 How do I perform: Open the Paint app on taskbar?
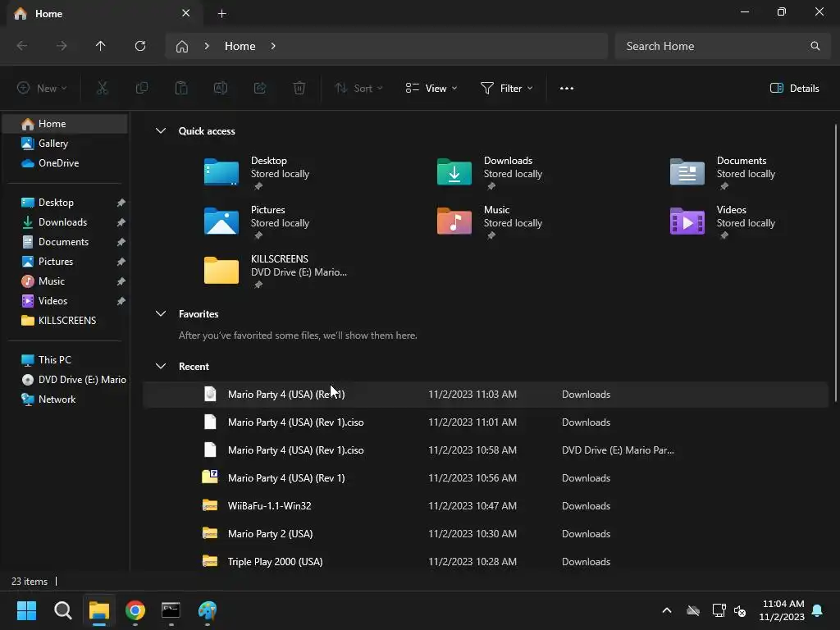(208, 610)
